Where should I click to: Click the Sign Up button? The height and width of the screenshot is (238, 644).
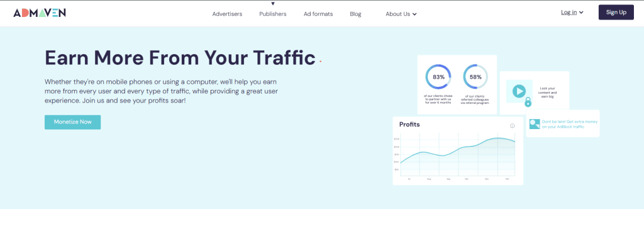616,13
